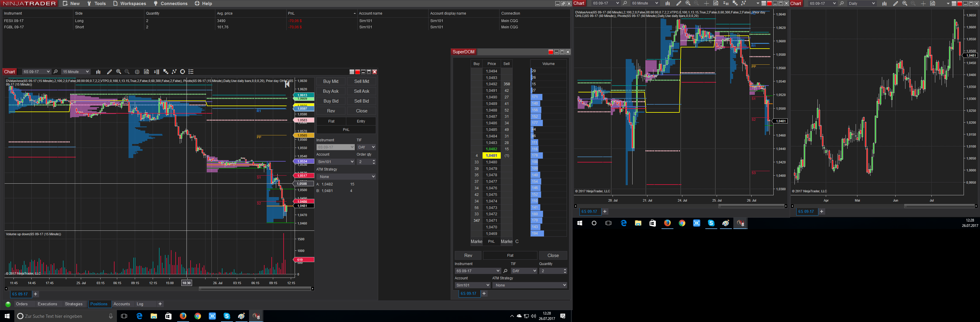The width and height of the screenshot is (980, 322).
Task: Click red link color button in 15 Minute chart
Action: (x=357, y=72)
